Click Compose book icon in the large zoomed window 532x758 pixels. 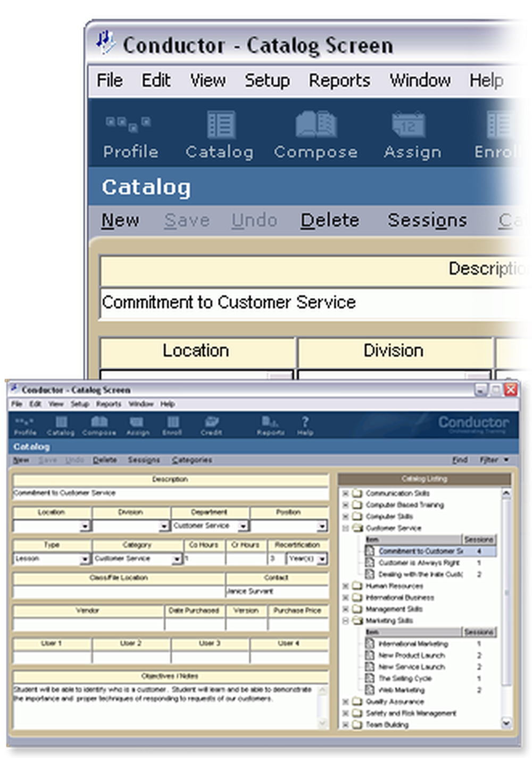[316, 124]
